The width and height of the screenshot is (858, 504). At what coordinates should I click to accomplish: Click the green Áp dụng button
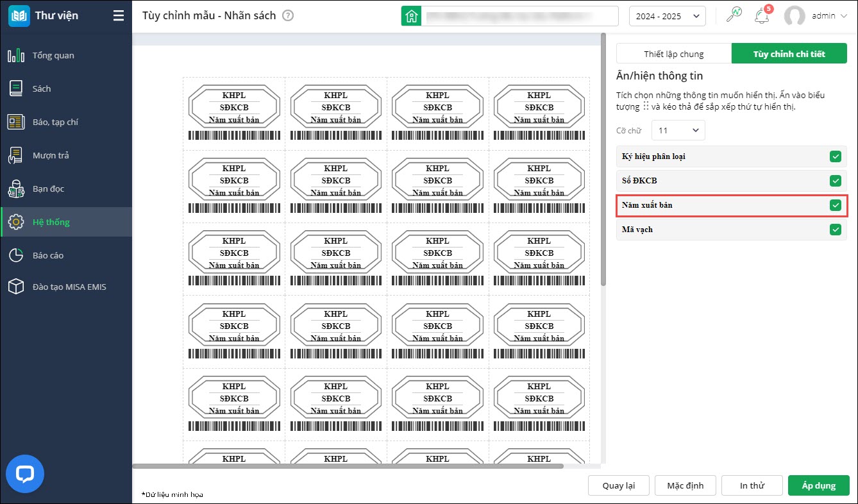tap(819, 485)
